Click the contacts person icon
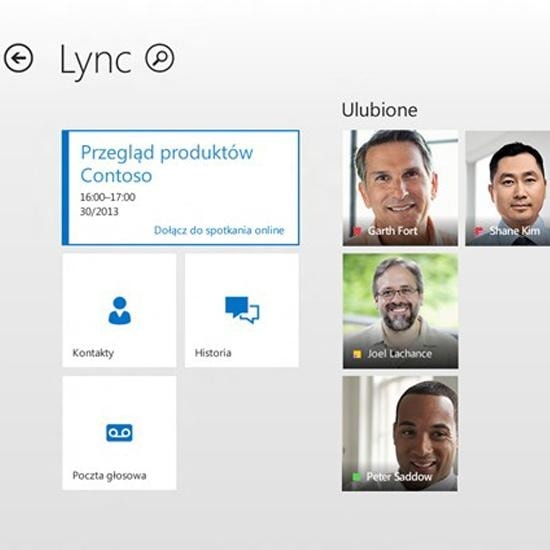 [x=120, y=310]
